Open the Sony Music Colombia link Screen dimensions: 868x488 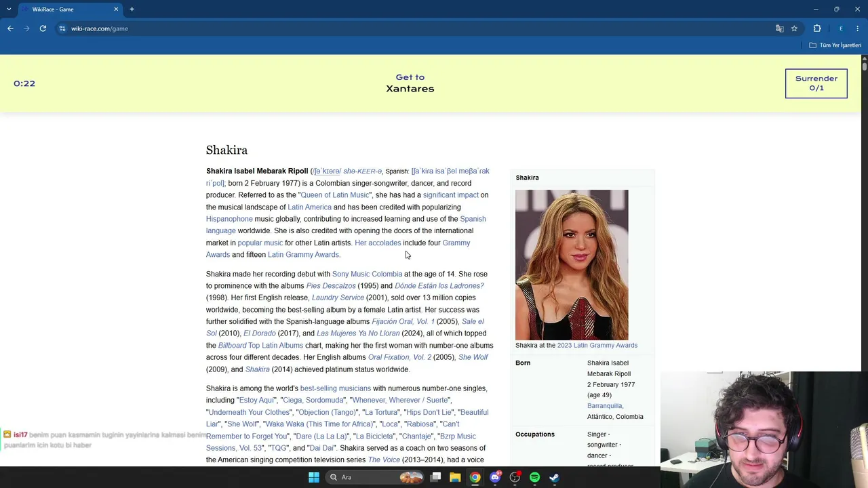(x=367, y=274)
